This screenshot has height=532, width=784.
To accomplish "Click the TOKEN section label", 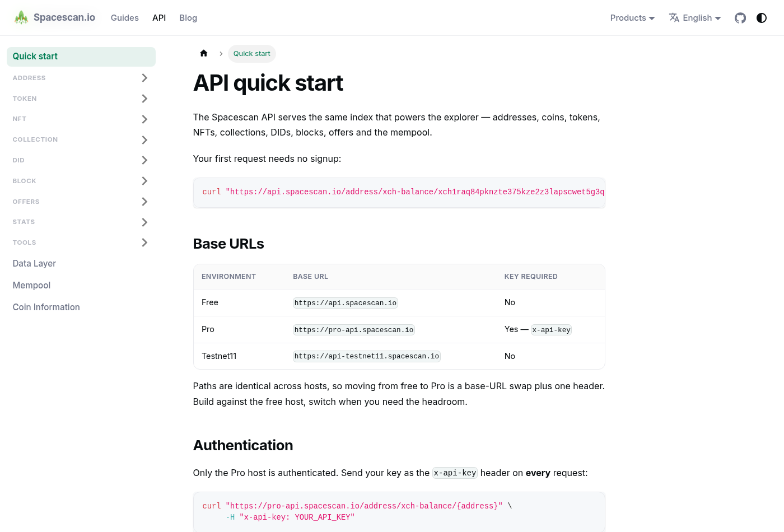I will (25, 99).
